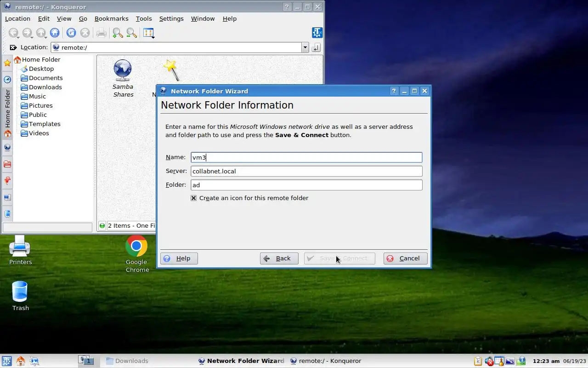
Task: Select Music in the folder tree
Action: pyautogui.click(x=34, y=96)
